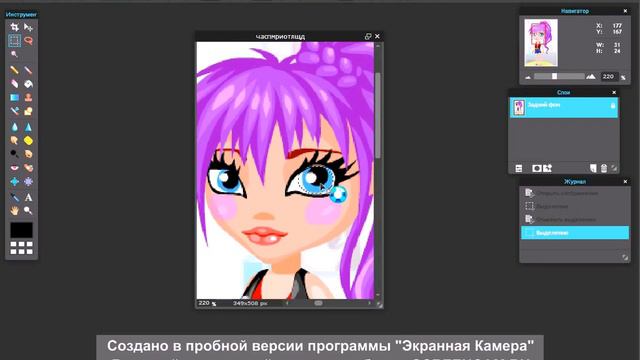Viewport: 640px width, 360px height.
Task: Select the Move tool
Action: [x=28, y=27]
